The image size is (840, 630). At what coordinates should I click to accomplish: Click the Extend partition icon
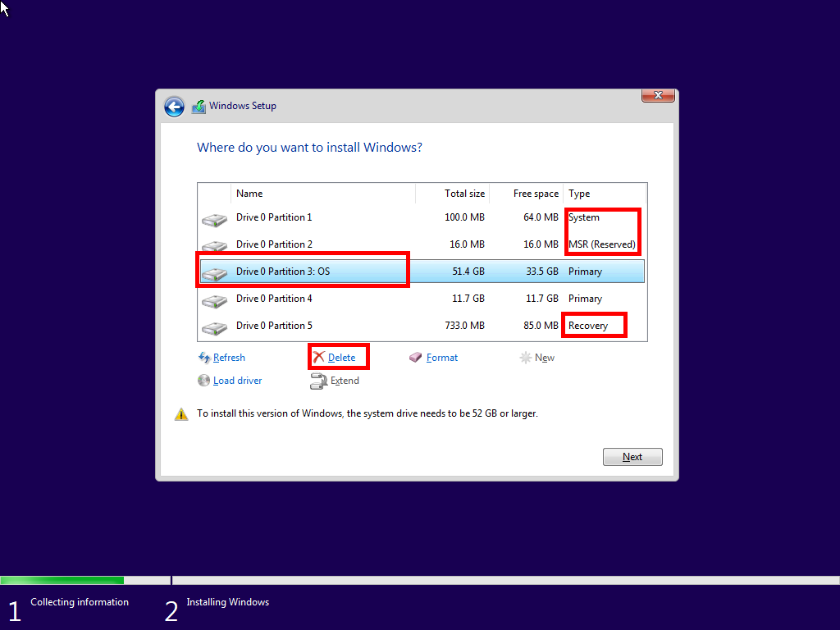tap(319, 381)
